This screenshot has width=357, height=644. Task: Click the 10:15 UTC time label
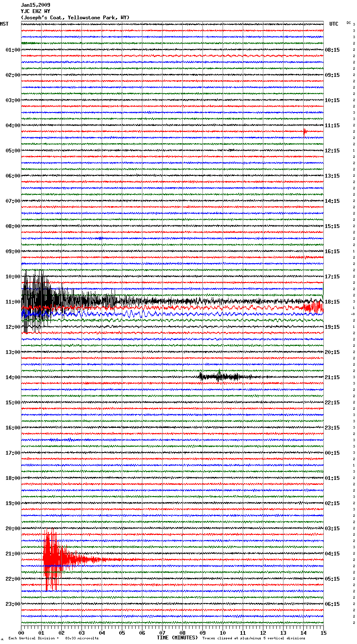332,100
